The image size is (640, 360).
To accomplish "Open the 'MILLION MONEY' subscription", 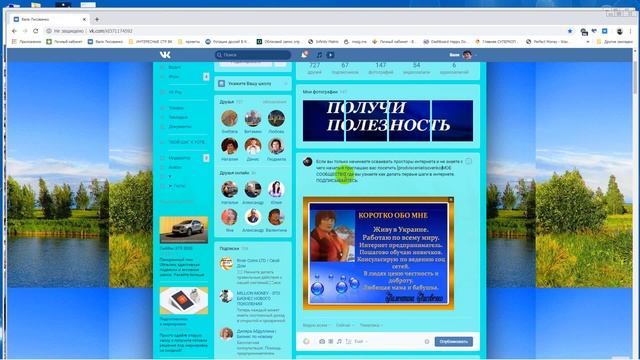I will (x=258, y=298).
